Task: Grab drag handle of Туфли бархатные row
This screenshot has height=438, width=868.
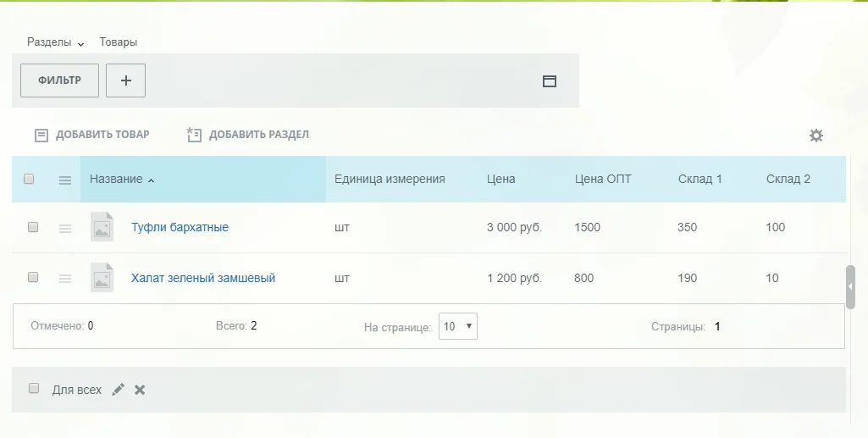Action: coord(64,228)
